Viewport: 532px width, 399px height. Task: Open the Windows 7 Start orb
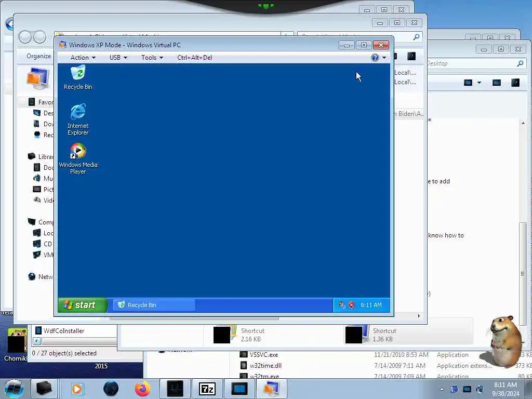click(x=14, y=389)
